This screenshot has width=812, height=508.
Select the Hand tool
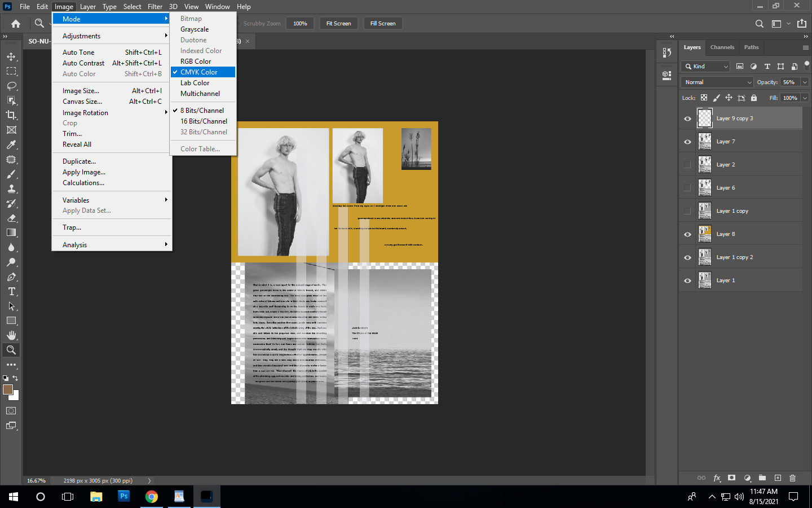11,335
